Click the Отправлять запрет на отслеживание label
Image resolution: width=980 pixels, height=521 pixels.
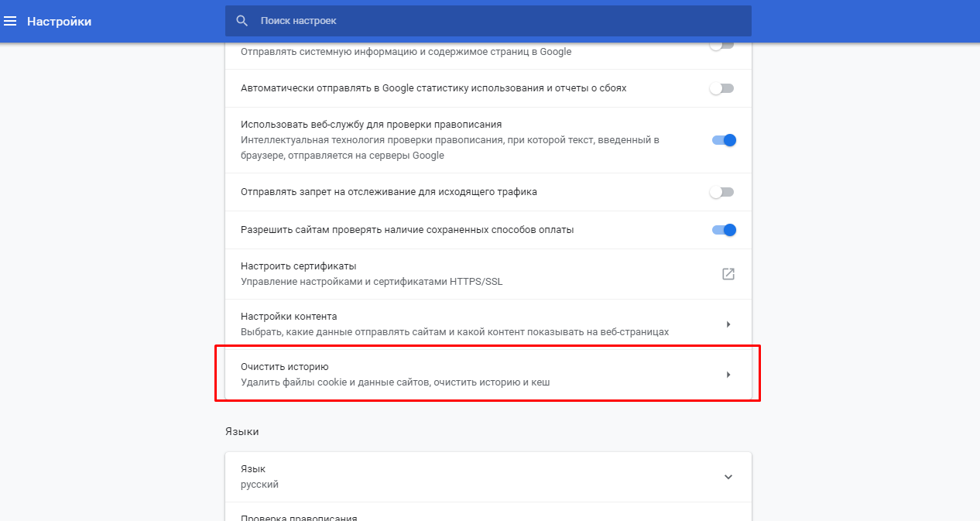[x=389, y=192]
